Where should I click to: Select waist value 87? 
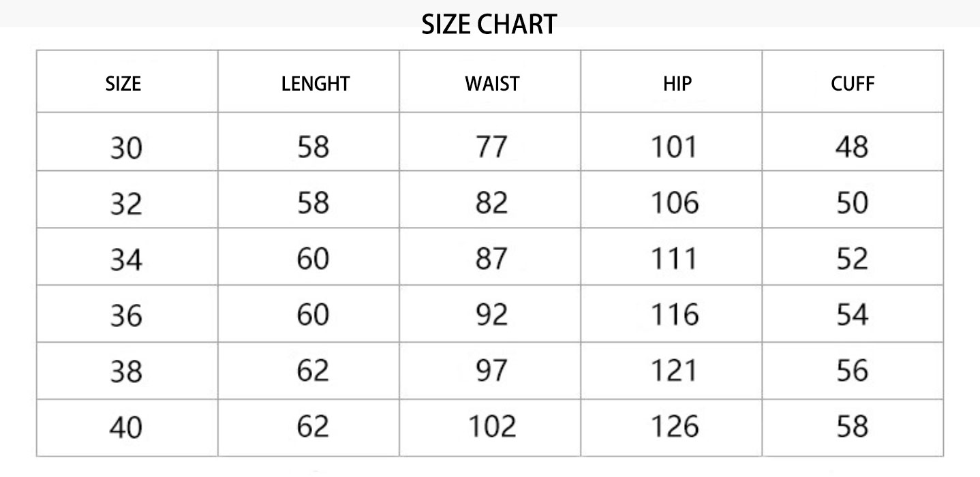[491, 259]
